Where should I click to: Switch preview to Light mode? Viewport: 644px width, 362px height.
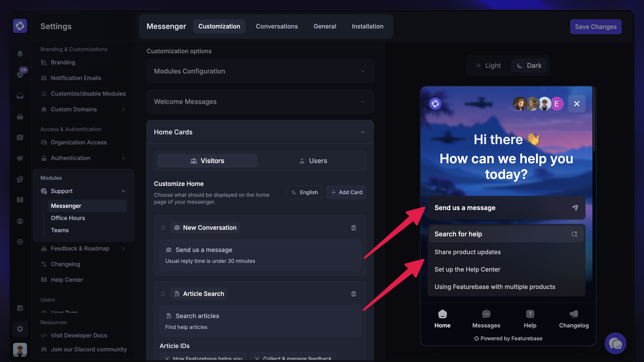coord(488,65)
